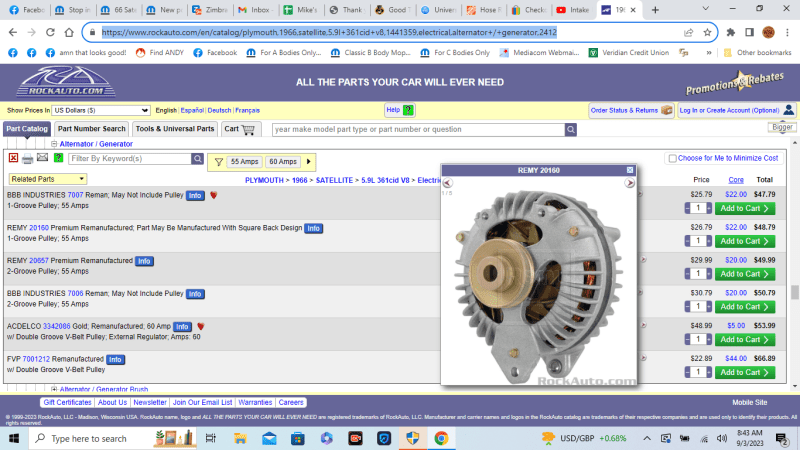Image resolution: width=800 pixels, height=450 pixels.
Task: Click the red X close-list icon
Action: coord(13,158)
